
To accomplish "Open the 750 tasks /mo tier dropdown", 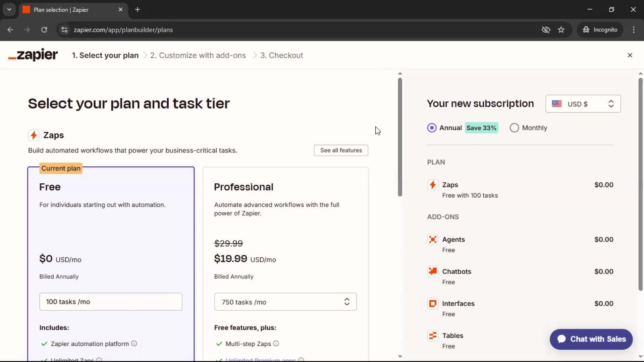I will click(285, 302).
